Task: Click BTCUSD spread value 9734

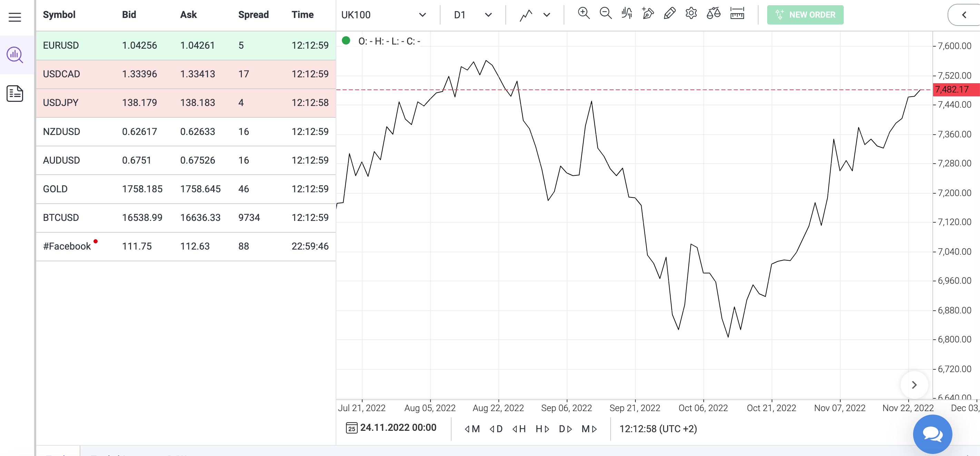Action: tap(249, 218)
